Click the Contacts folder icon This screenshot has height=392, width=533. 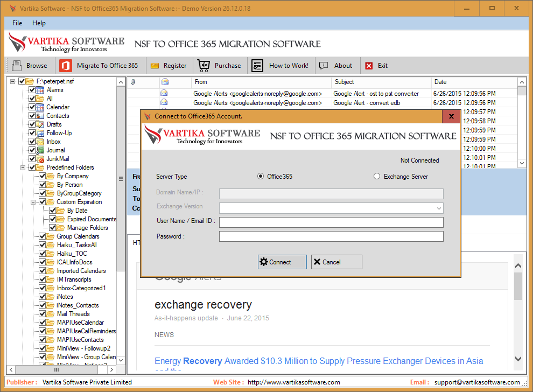pos(40,116)
